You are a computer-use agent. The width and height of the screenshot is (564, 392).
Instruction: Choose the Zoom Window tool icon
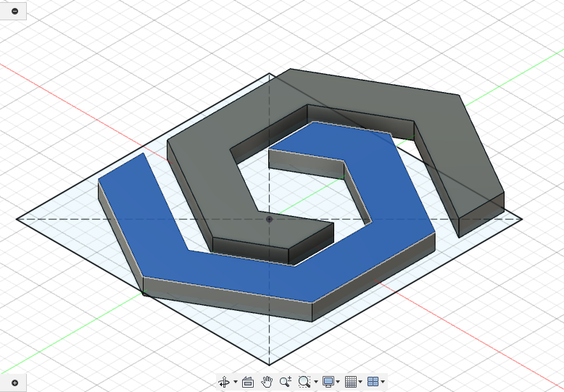304,381
